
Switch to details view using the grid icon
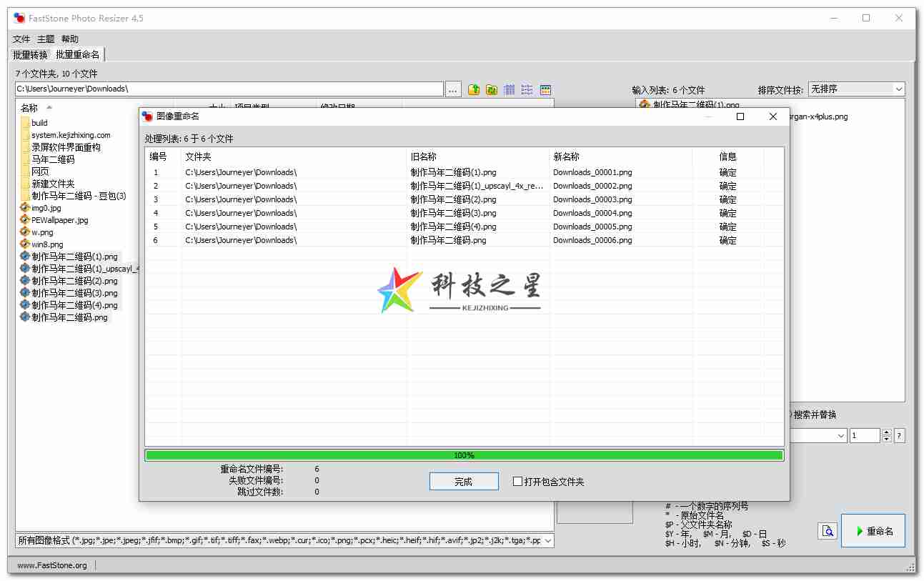point(509,89)
